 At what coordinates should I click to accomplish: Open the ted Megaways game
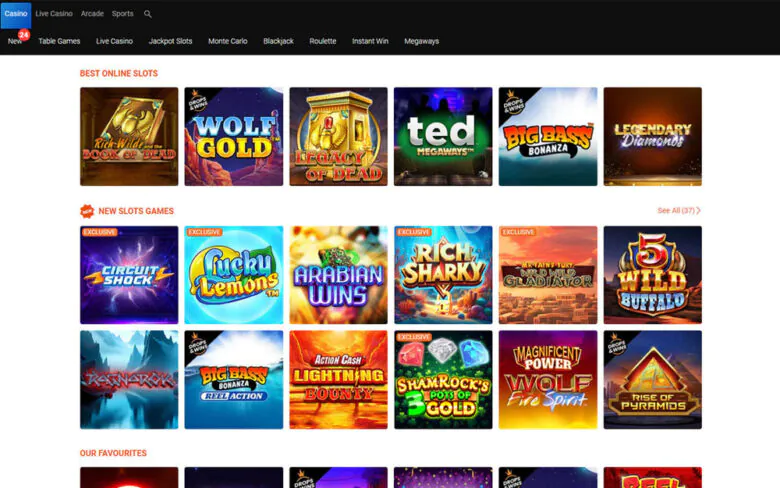pos(443,137)
